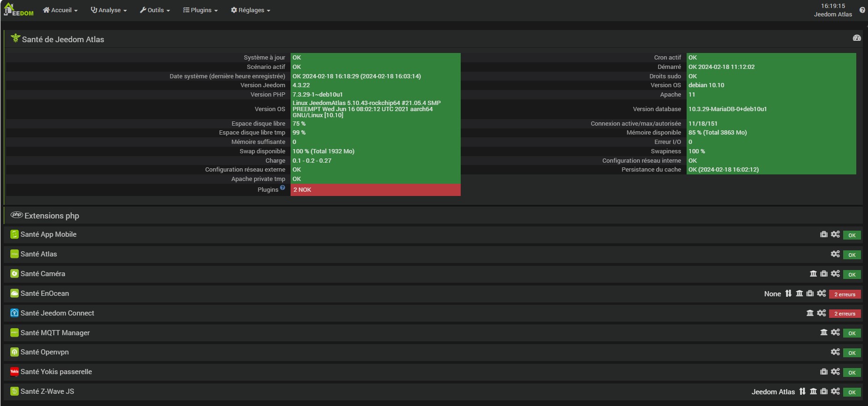The image size is (868, 406).
Task: Open the Outils dropdown menu
Action: (x=155, y=10)
